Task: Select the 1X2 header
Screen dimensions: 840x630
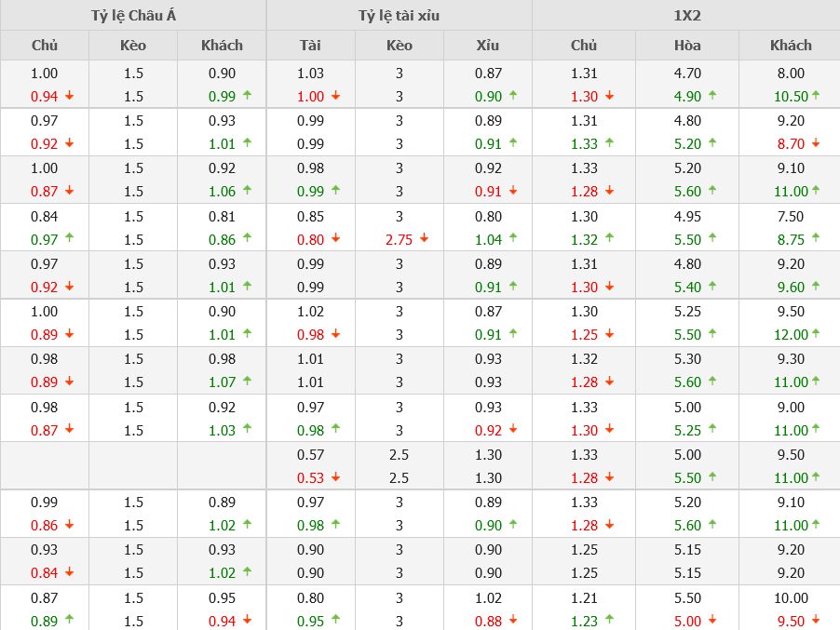Action: [x=686, y=16]
